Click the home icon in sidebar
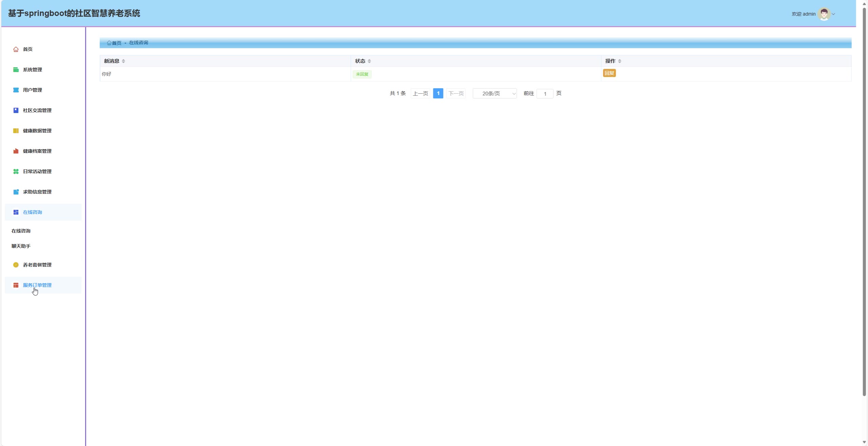The image size is (868, 446). tap(16, 49)
